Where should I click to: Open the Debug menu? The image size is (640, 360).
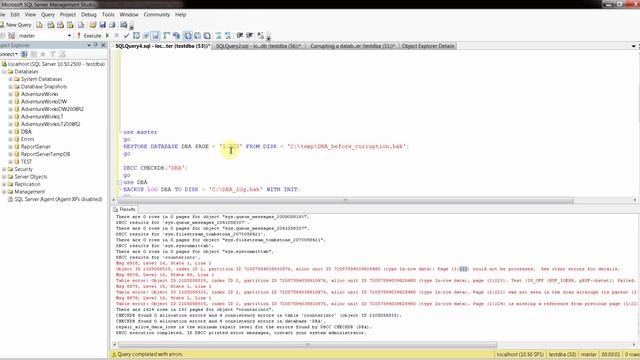(89, 14)
